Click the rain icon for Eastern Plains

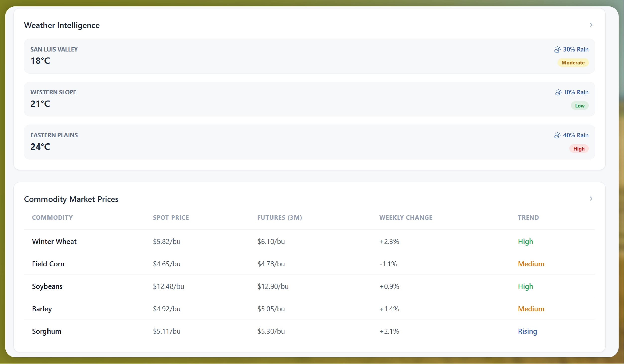[558, 135]
